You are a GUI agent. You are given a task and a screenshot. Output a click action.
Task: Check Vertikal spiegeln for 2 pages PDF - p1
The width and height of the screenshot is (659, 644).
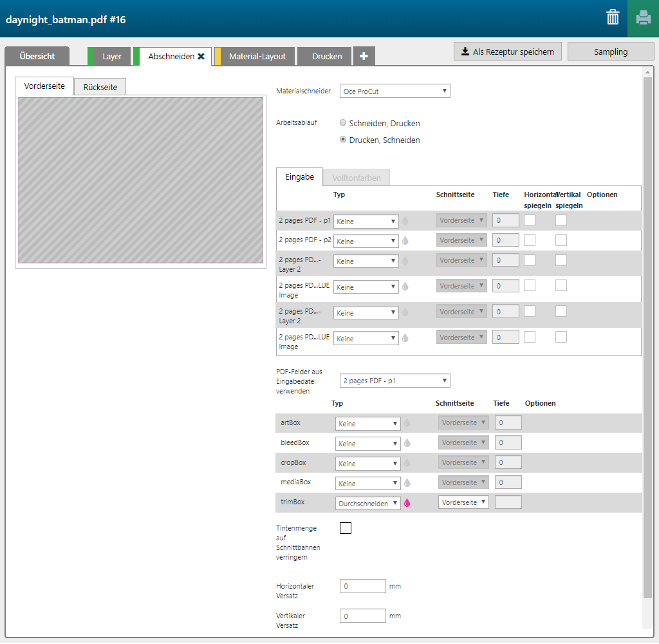tap(561, 220)
